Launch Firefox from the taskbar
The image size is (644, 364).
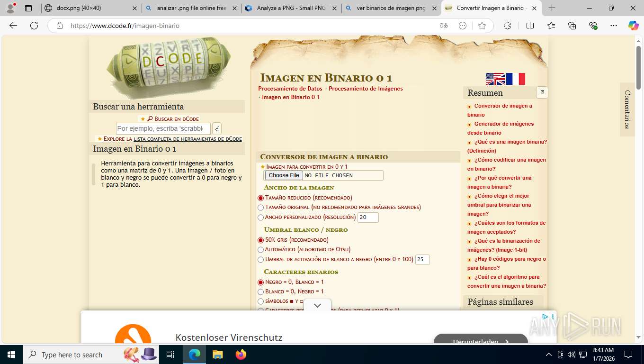pyautogui.click(x=241, y=355)
